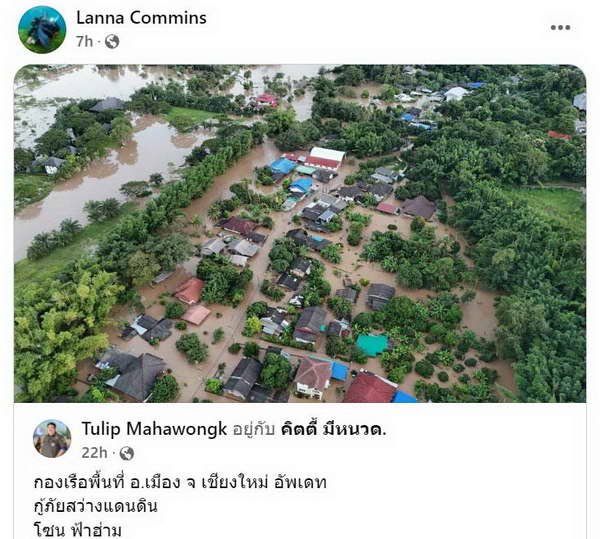
Task: Open Lanna Commins' profile picture
Action: 42,29
